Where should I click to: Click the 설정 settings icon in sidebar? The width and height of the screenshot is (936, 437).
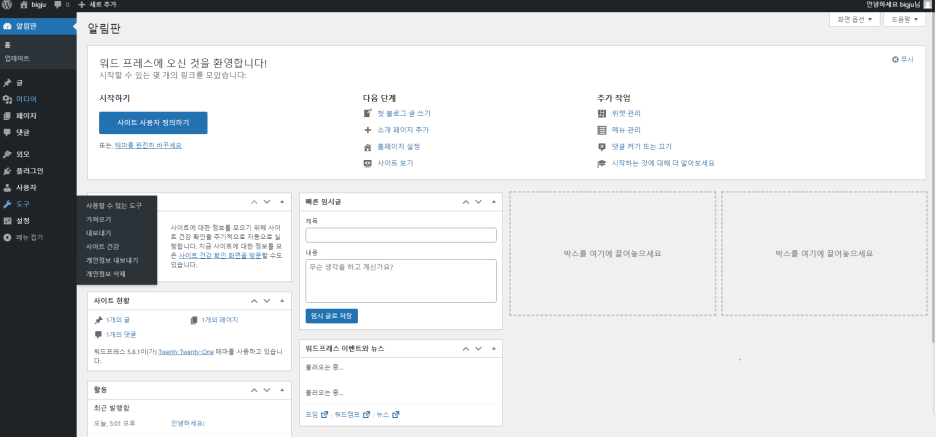click(7, 221)
